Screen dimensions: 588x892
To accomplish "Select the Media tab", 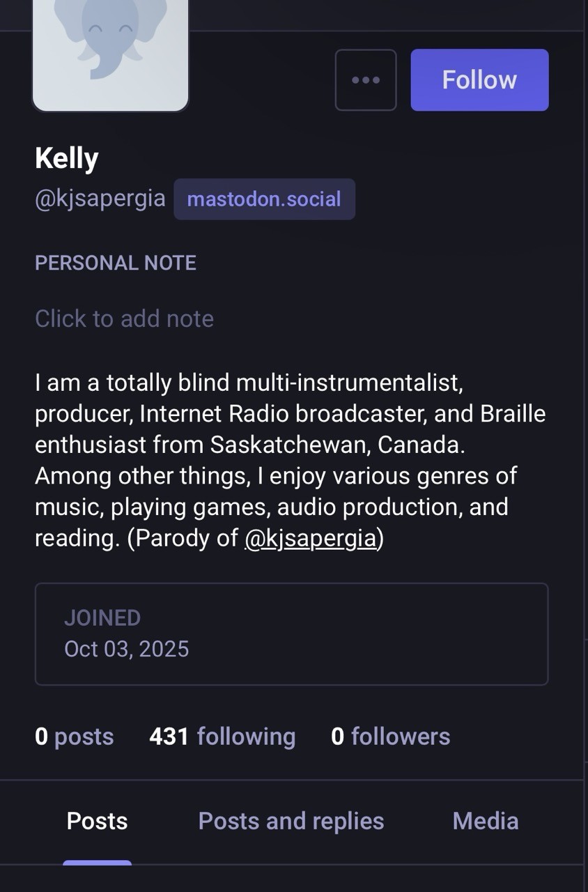I will pyautogui.click(x=485, y=821).
